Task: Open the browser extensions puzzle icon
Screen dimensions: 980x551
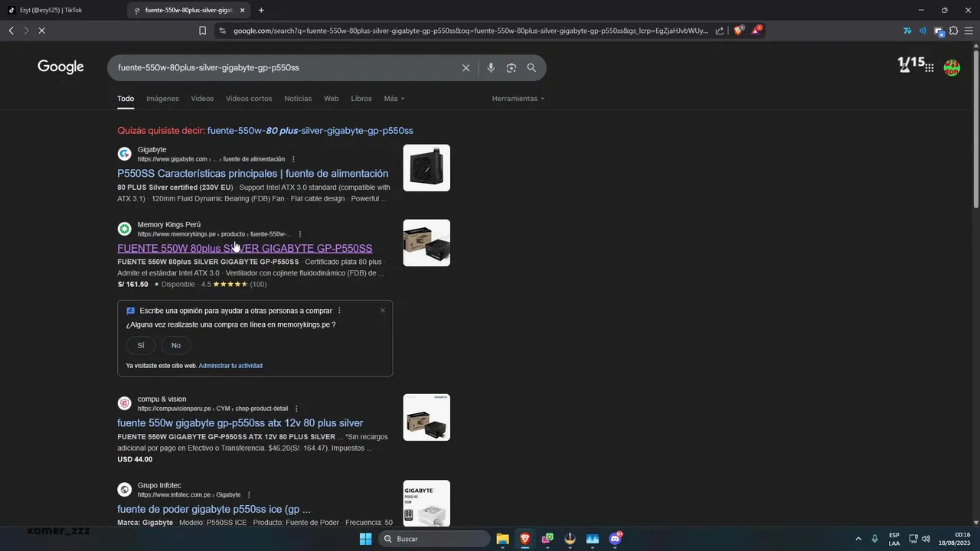Action: (953, 31)
